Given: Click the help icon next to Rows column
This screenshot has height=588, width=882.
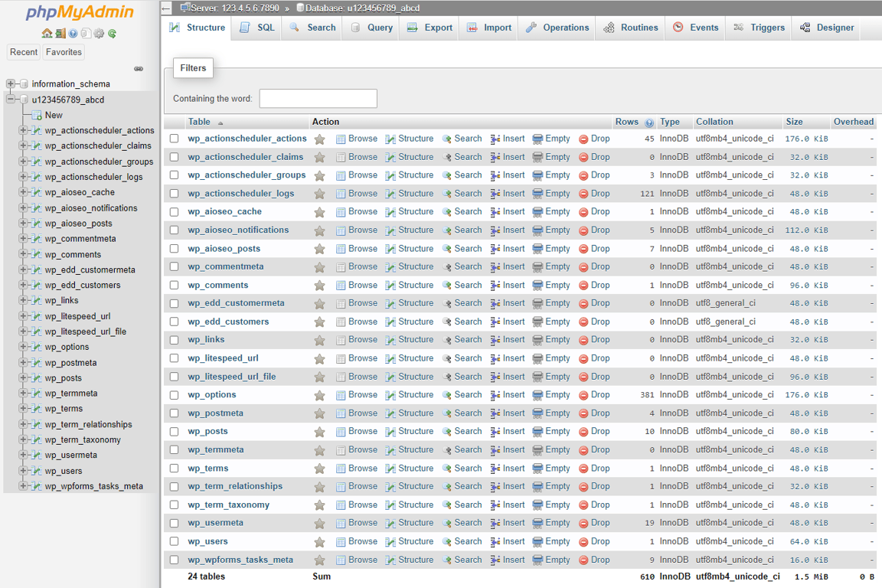Looking at the screenshot, I should 650,122.
